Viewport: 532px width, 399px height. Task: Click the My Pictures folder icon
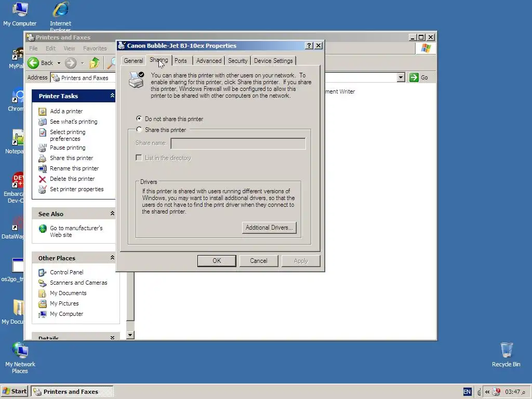(x=43, y=303)
